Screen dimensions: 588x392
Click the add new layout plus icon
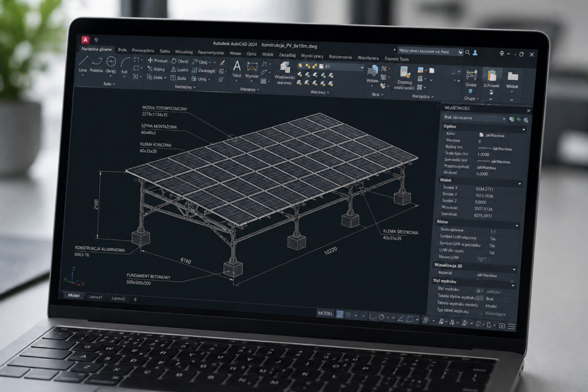pos(136,299)
